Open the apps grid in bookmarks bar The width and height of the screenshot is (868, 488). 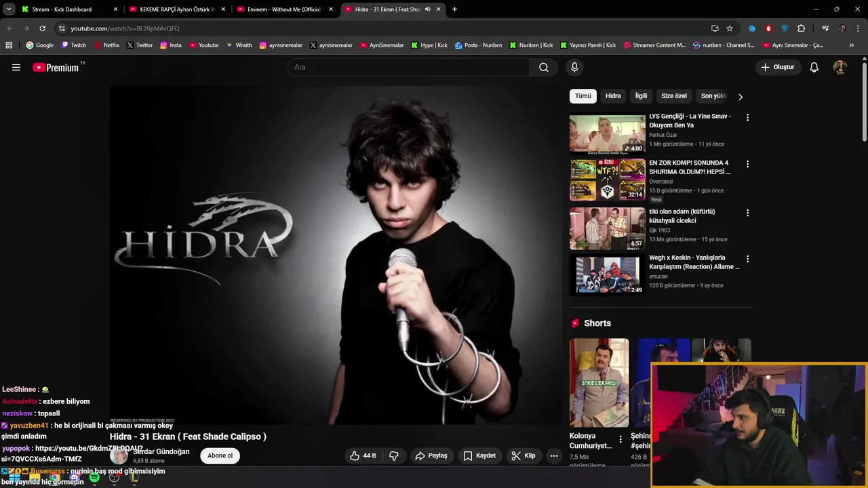click(9, 45)
